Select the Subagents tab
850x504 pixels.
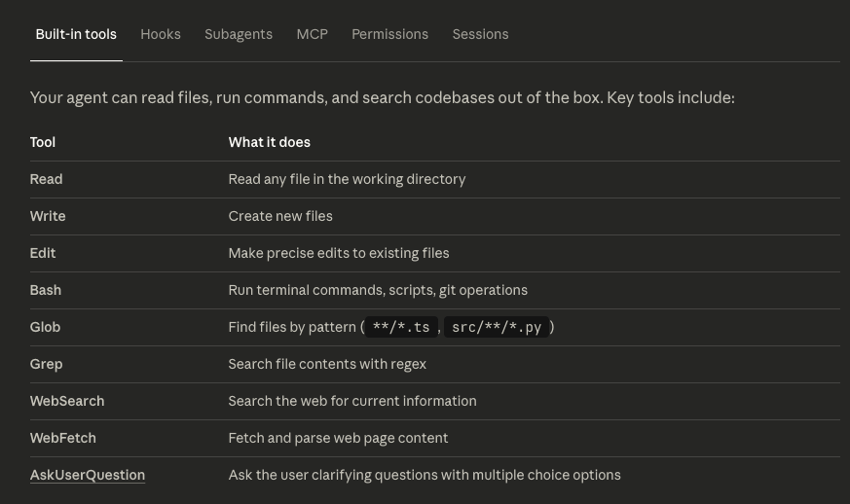239,34
